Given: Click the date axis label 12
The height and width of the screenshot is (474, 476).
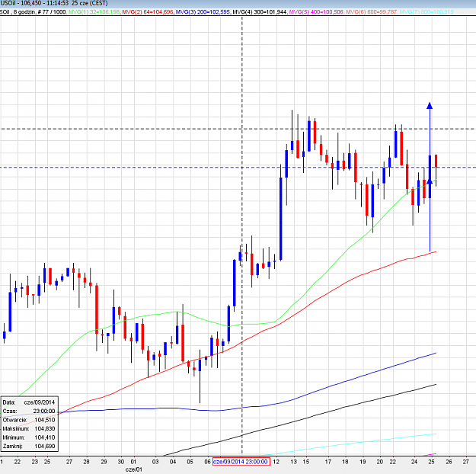Looking at the screenshot, I should [276, 462].
